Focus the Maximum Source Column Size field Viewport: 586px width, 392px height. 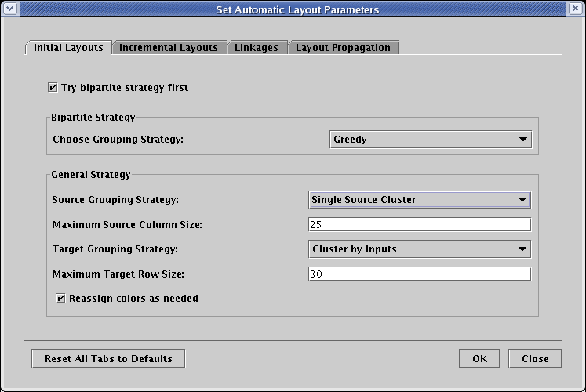pyautogui.click(x=420, y=225)
